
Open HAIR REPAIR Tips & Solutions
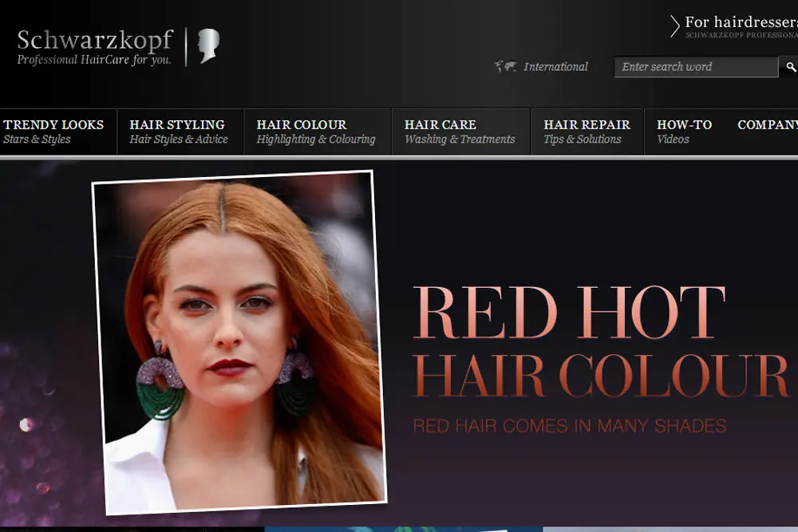coord(587,132)
